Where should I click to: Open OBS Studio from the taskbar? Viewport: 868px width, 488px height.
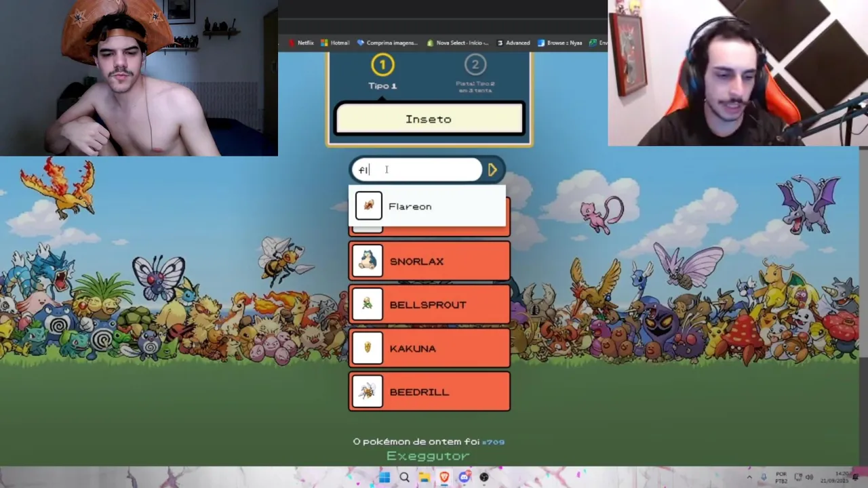(x=484, y=477)
